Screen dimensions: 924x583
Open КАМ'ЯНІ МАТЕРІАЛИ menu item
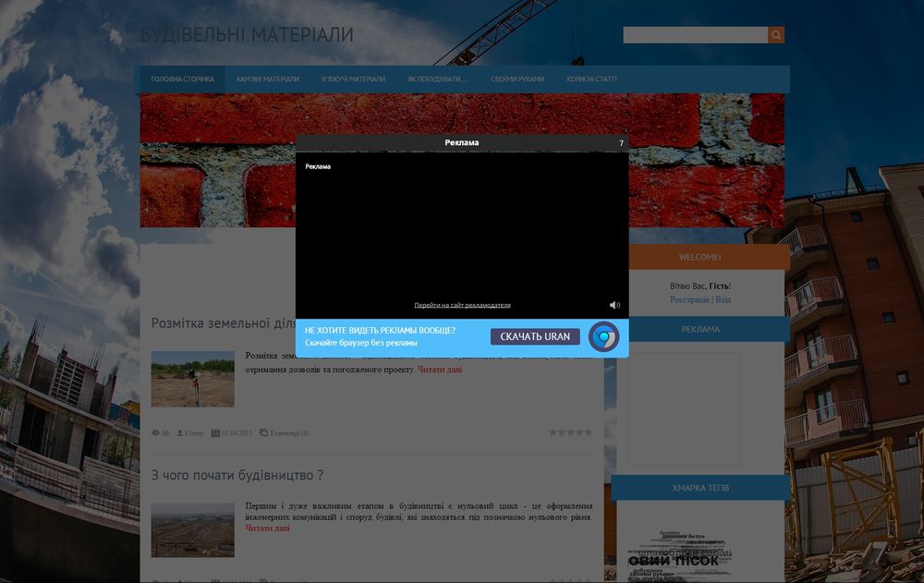click(x=267, y=79)
